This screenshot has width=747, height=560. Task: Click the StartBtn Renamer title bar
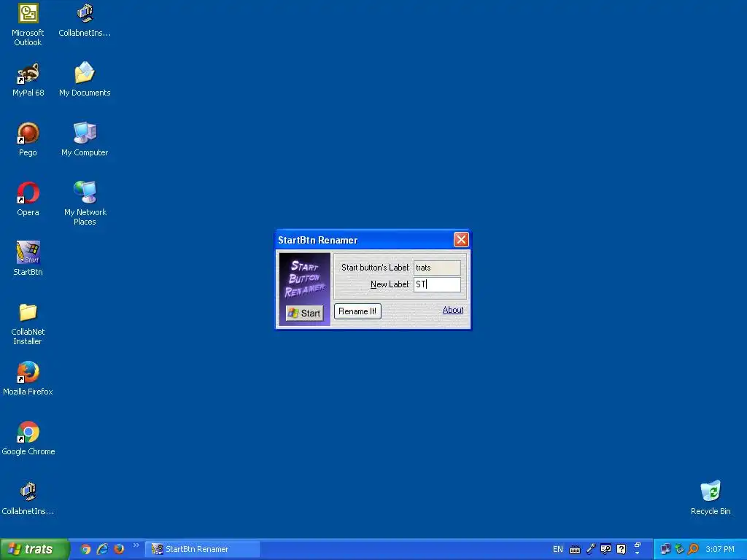[x=365, y=240]
